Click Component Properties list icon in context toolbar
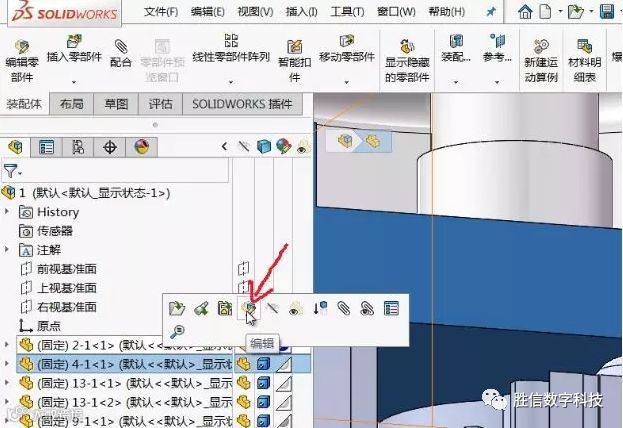The width and height of the screenshot is (623, 428). pos(391,308)
